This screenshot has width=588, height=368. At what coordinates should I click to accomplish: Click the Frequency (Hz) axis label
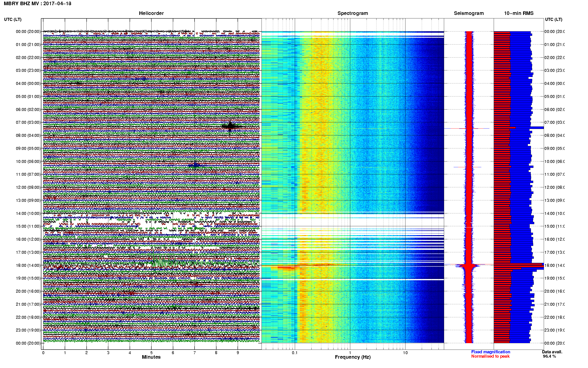(353, 357)
